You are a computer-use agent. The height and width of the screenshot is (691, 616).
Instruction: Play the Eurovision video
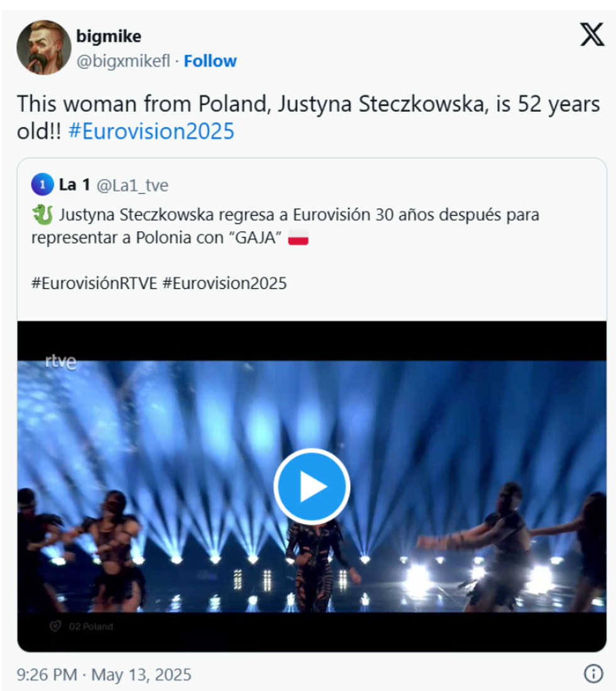pyautogui.click(x=312, y=486)
